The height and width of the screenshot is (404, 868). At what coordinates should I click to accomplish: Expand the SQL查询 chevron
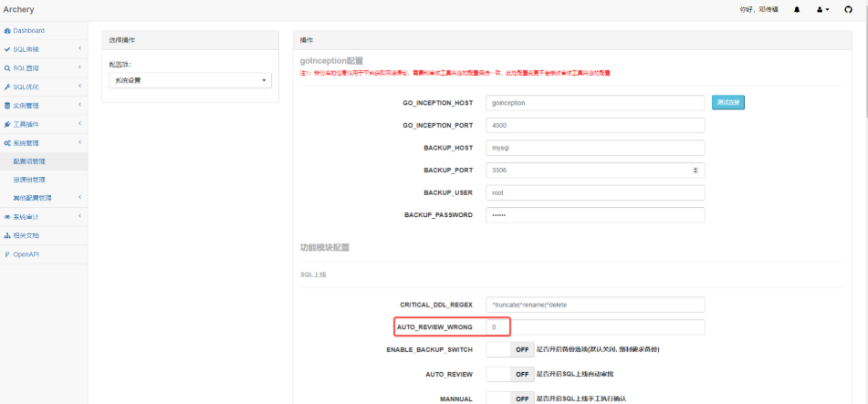[x=79, y=67]
